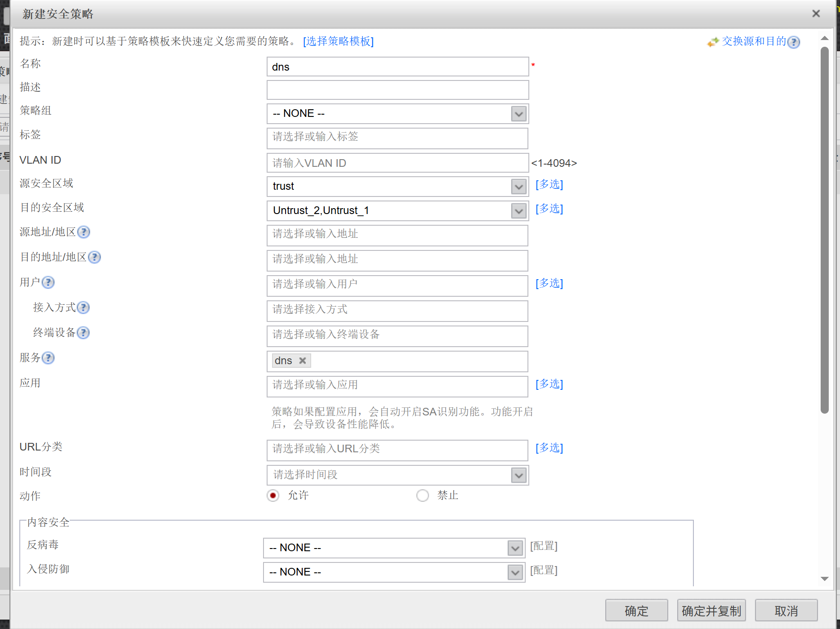Click the 标签 input field

(x=398, y=138)
